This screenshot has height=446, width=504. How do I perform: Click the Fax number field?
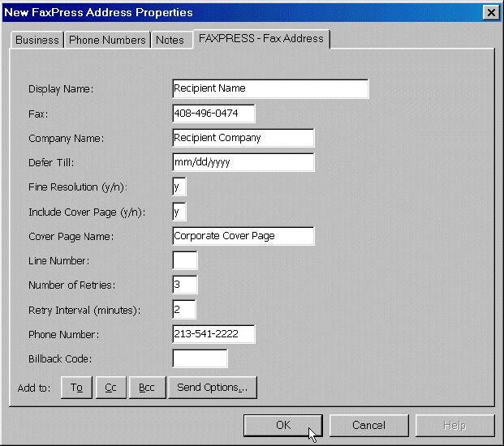(213, 114)
